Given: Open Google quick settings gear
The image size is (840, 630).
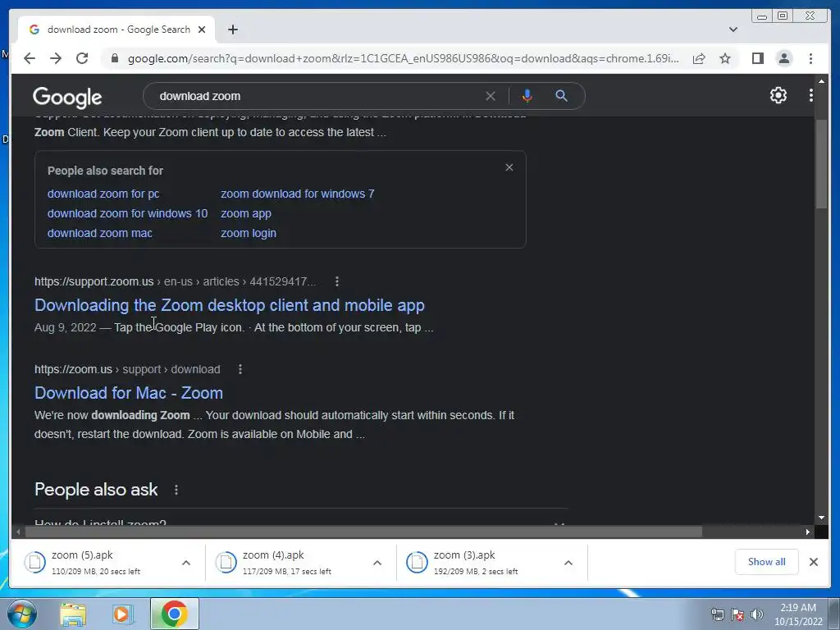Looking at the screenshot, I should coord(778,95).
